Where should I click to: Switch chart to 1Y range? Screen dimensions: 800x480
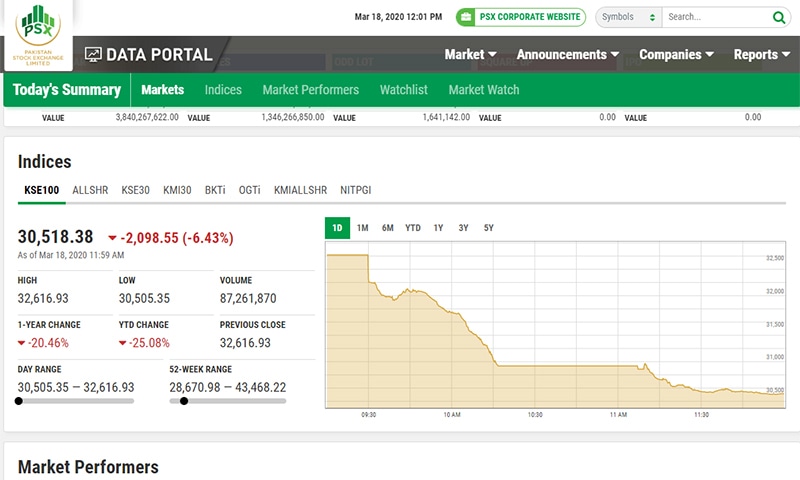438,228
